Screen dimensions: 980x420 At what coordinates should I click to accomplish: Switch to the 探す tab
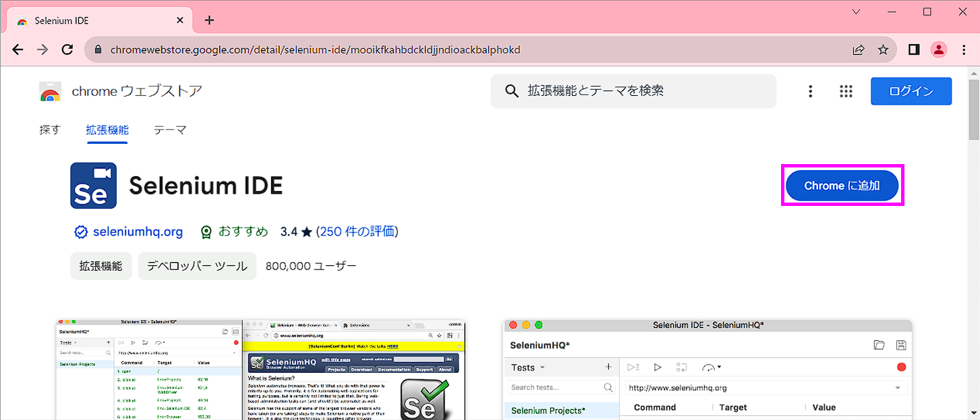[x=50, y=130]
